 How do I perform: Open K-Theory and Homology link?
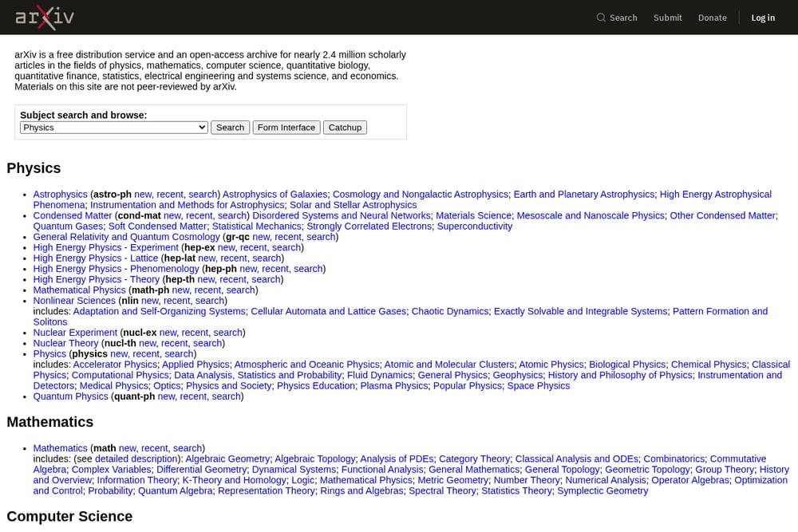click(x=234, y=481)
